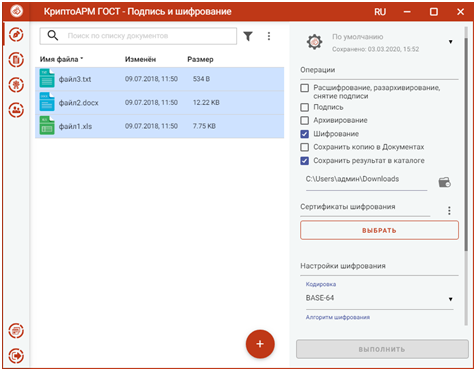476x371 pixels.
Task: Click the ВЫПОЛНИТЬ button
Action: pos(382,349)
